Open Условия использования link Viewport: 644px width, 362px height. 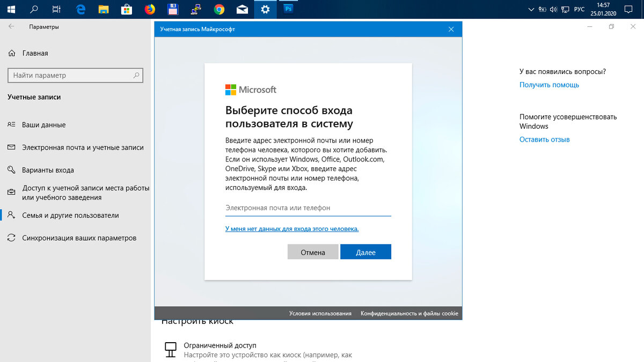point(320,313)
